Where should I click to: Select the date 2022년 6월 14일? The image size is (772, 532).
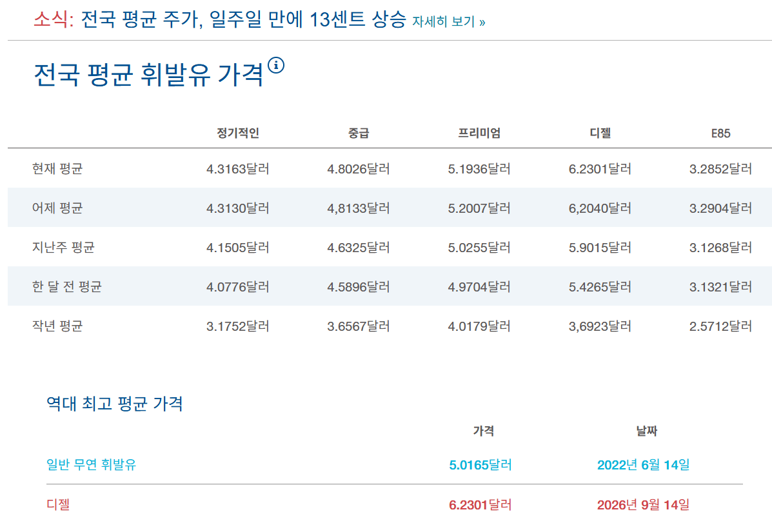tap(644, 464)
